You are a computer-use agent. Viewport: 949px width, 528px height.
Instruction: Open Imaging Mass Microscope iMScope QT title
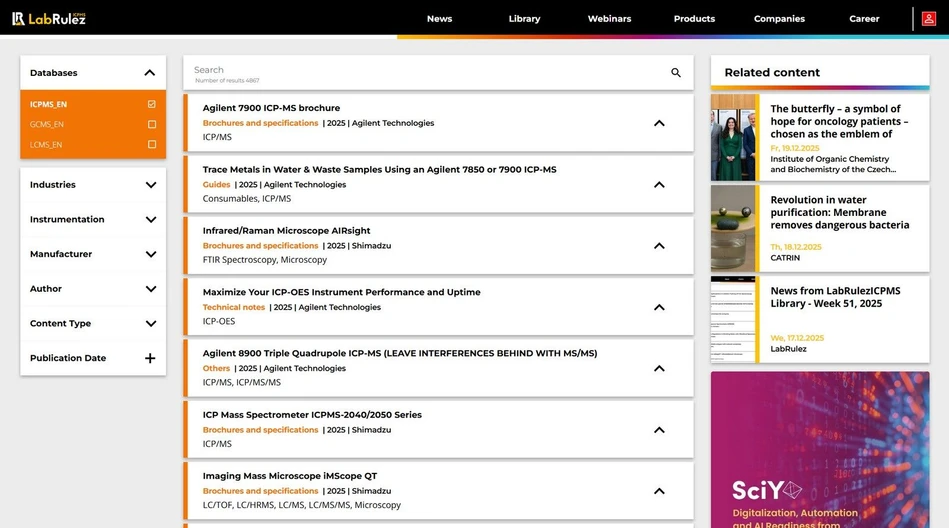tap(290, 476)
